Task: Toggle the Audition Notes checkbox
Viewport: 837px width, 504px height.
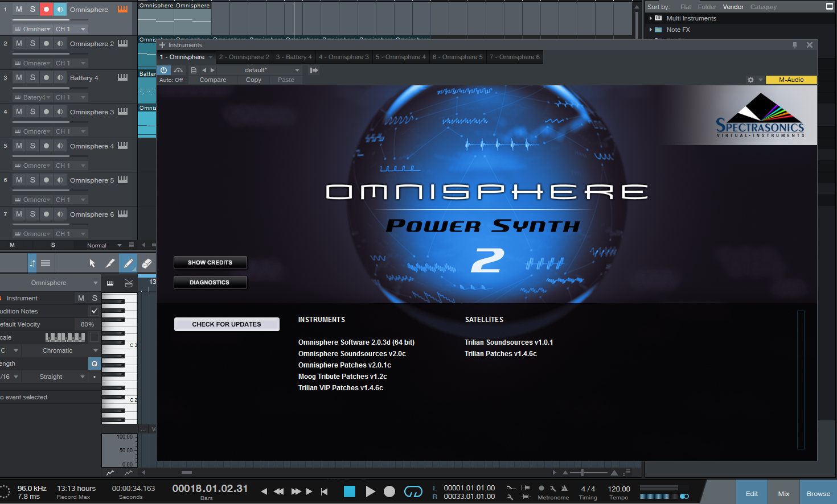Action: pos(95,311)
